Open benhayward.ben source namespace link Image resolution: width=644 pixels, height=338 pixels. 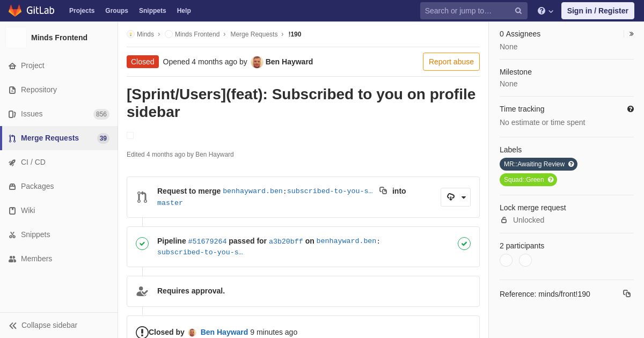[x=253, y=191]
